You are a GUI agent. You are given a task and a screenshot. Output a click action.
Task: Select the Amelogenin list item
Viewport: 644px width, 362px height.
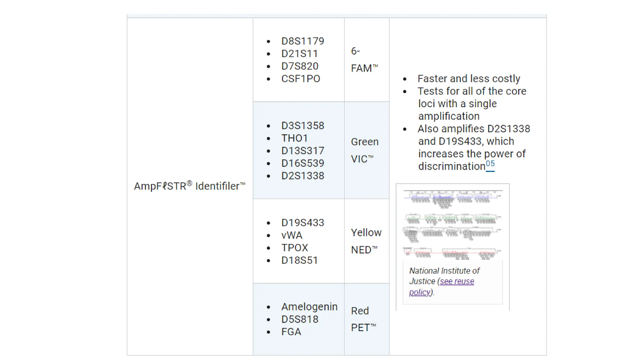coord(309,307)
